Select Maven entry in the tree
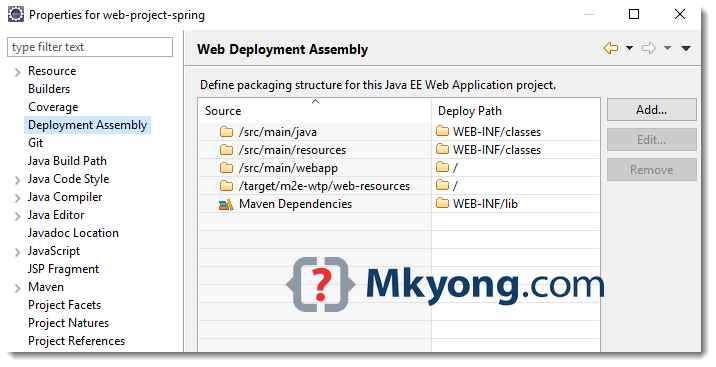 pyautogui.click(x=46, y=287)
